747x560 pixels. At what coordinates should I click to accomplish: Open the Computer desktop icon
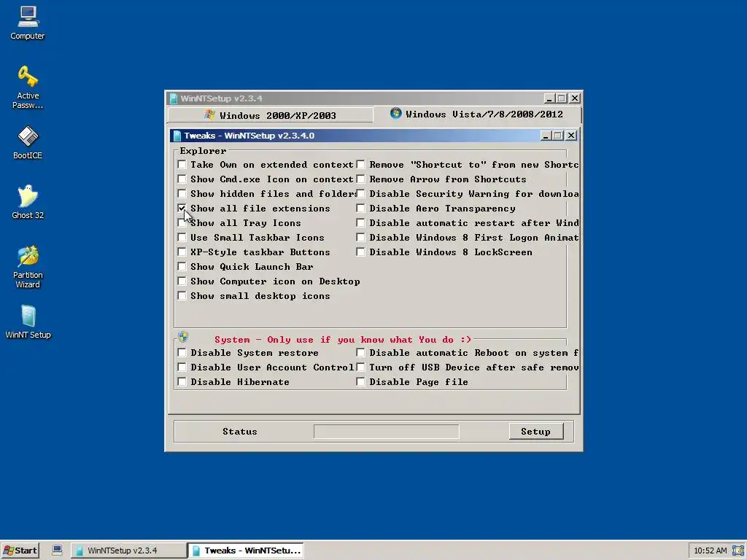28,23
